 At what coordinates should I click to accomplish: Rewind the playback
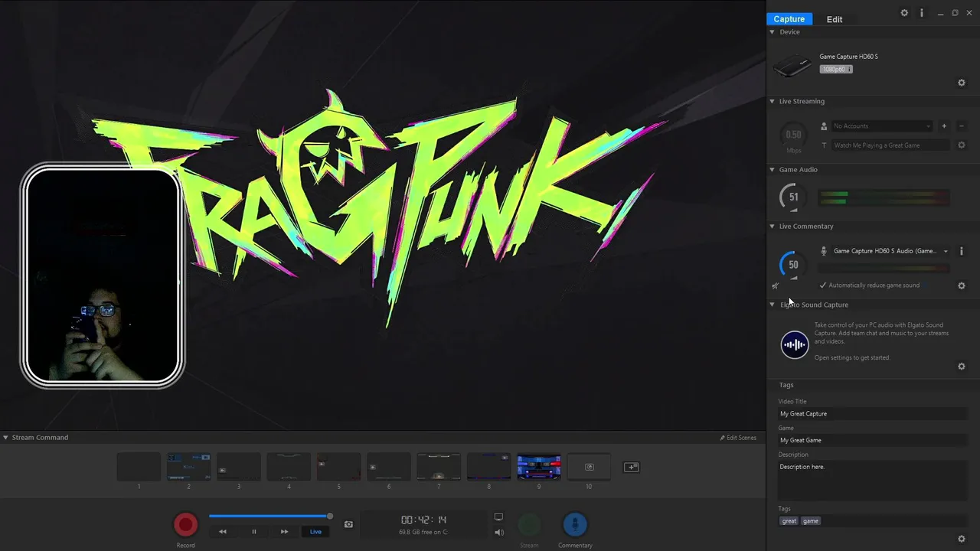coord(223,531)
